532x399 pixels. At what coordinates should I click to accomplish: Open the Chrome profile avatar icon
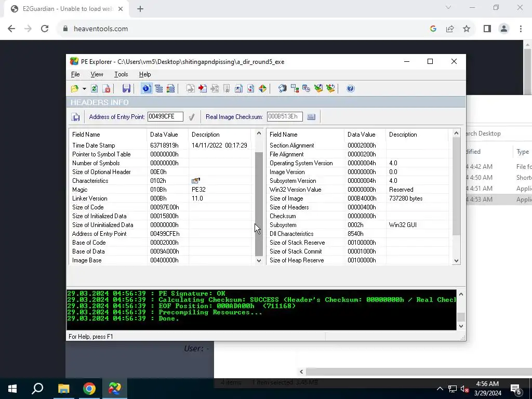[x=504, y=29]
